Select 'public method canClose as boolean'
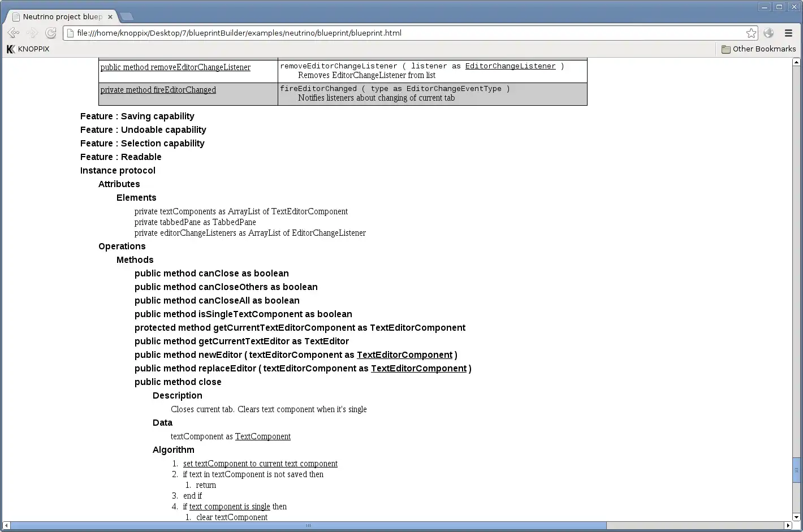The image size is (803, 532). [x=211, y=274]
